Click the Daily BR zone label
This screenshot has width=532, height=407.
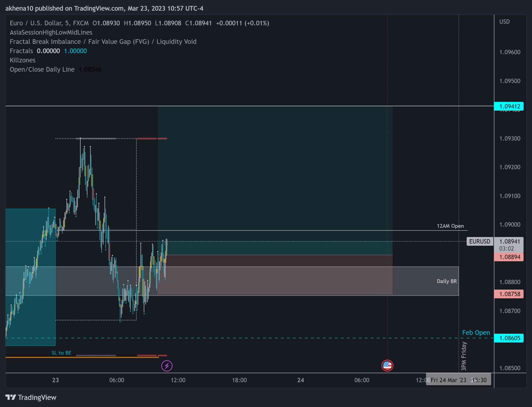tap(447, 281)
